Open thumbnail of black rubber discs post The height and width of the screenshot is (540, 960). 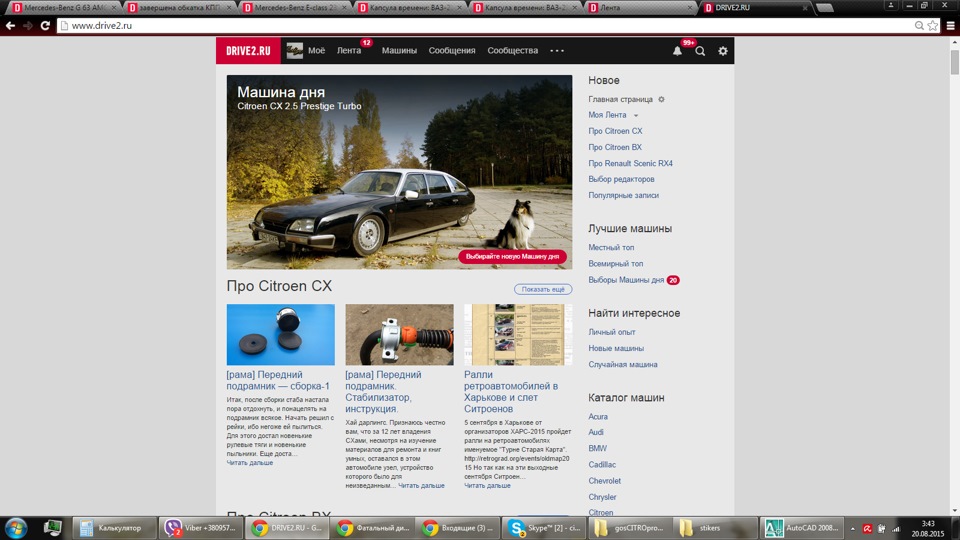pos(280,334)
